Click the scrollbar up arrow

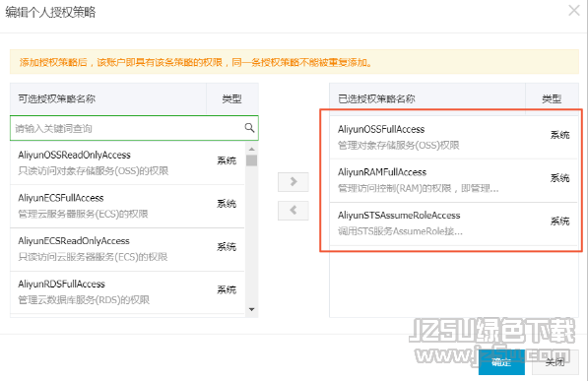click(x=251, y=149)
